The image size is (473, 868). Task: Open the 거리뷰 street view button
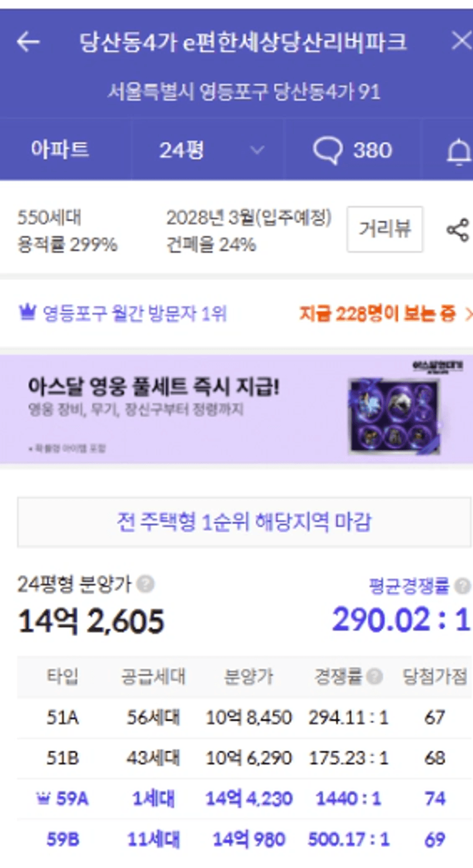(x=385, y=229)
